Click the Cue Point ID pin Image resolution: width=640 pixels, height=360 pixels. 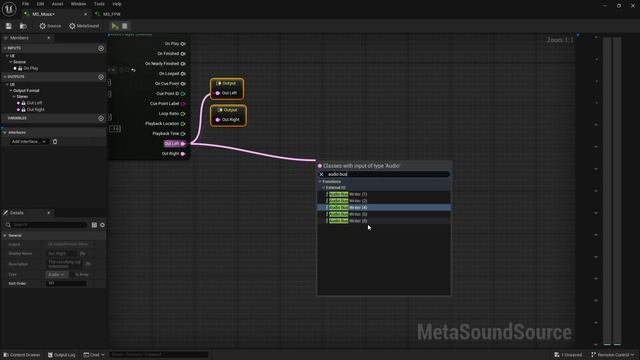pos(183,94)
